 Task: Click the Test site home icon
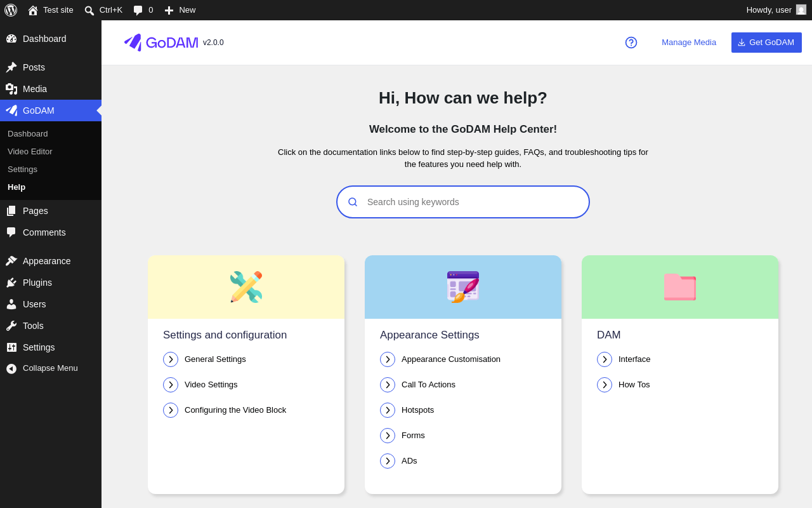[33, 10]
